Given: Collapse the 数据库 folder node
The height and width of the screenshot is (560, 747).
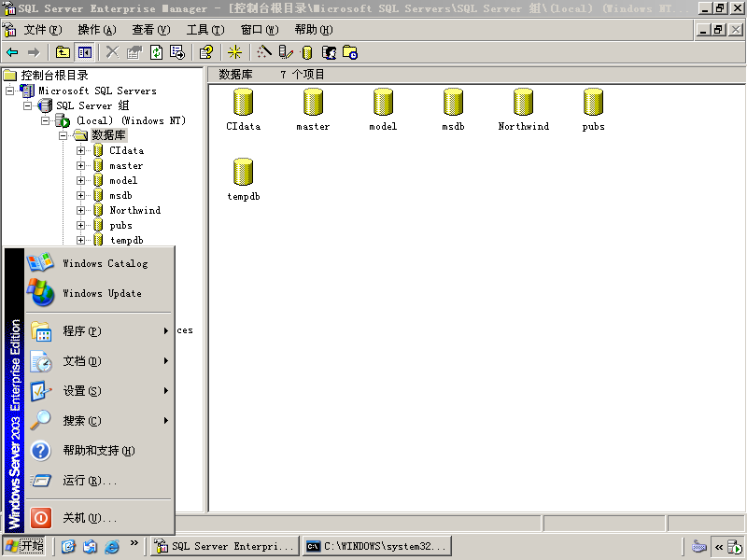Looking at the screenshot, I should [x=63, y=135].
